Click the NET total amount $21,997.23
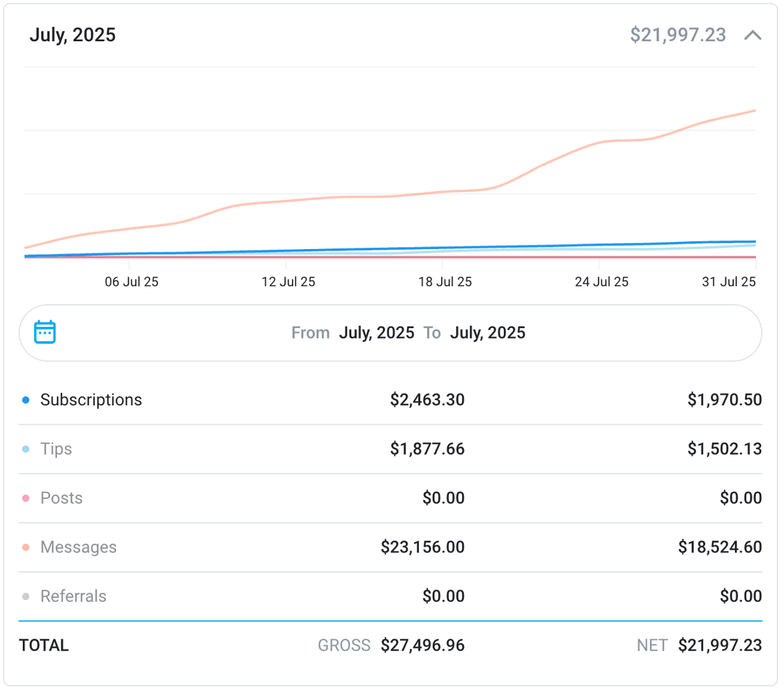 click(x=720, y=645)
